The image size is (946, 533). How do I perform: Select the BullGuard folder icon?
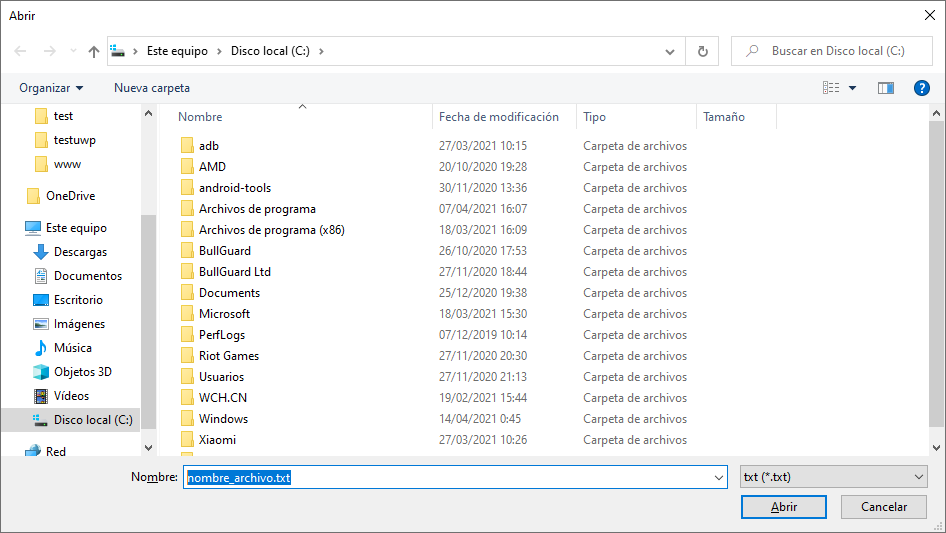coord(188,251)
